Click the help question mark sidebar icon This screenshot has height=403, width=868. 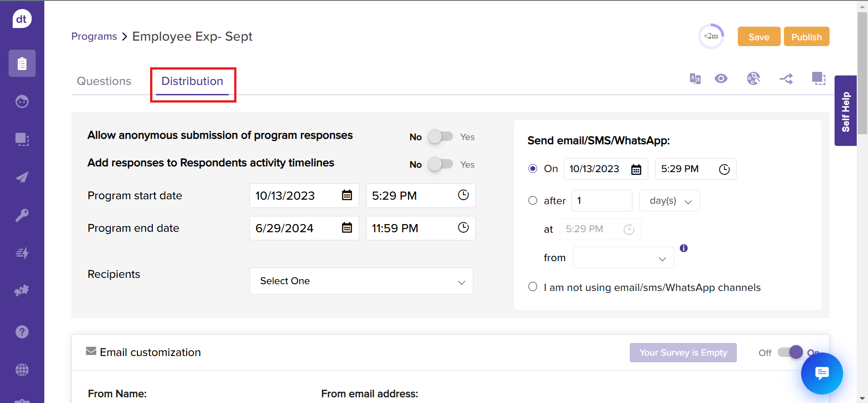pyautogui.click(x=22, y=332)
